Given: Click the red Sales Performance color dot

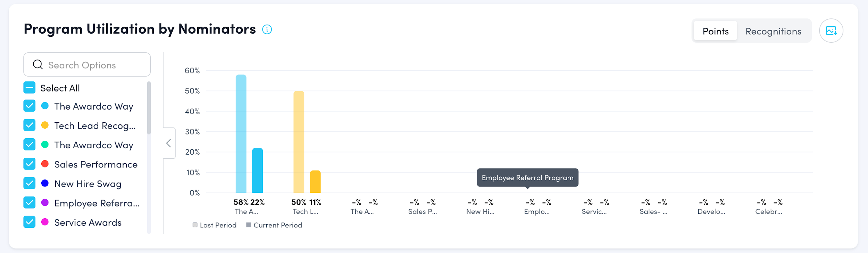Looking at the screenshot, I should [45, 164].
